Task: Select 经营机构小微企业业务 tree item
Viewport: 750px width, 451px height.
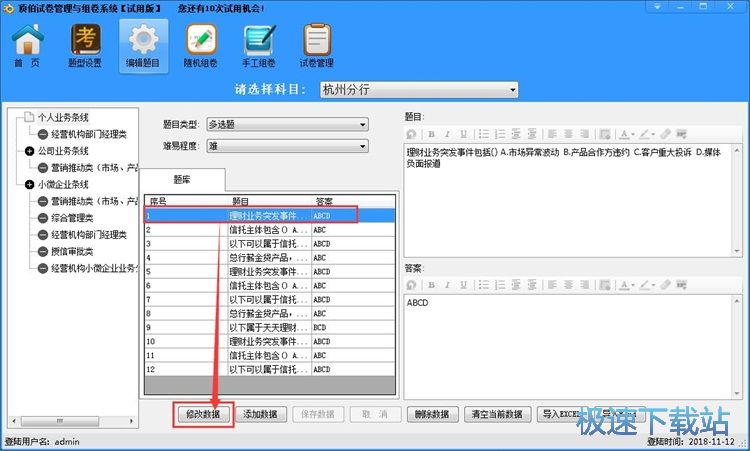Action: [94, 268]
